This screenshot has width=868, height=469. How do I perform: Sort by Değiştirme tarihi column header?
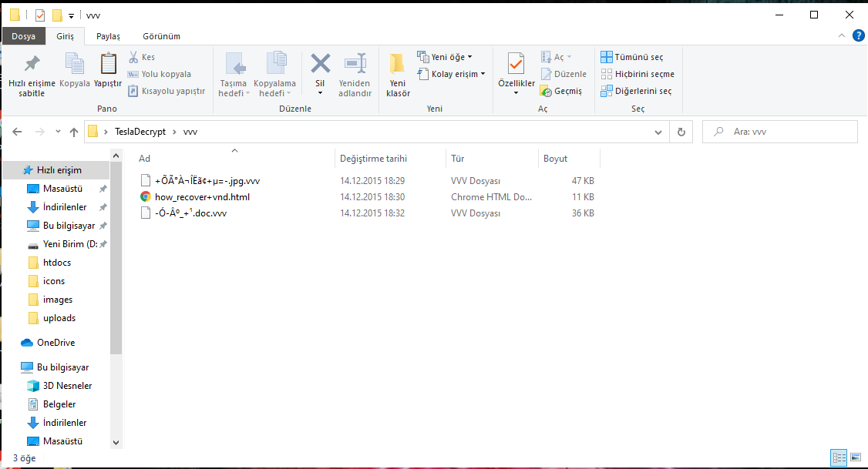click(373, 159)
